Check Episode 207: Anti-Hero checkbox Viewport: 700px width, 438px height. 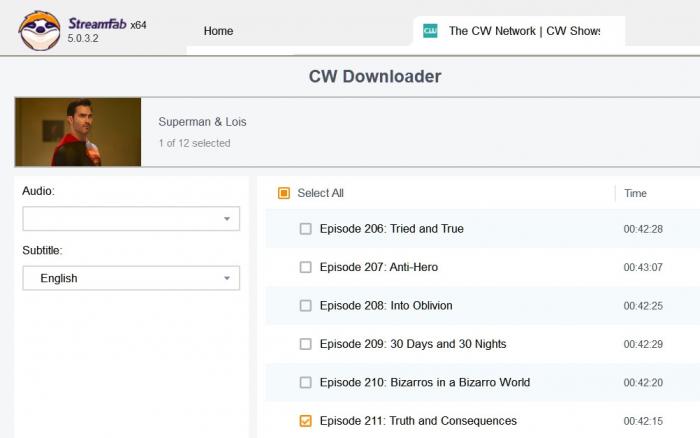point(305,267)
